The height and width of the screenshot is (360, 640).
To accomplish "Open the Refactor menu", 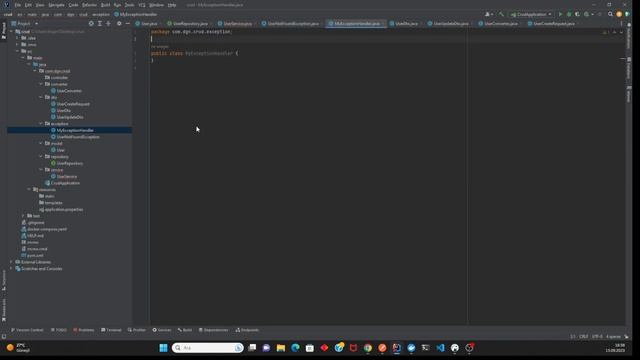I will point(89,5).
